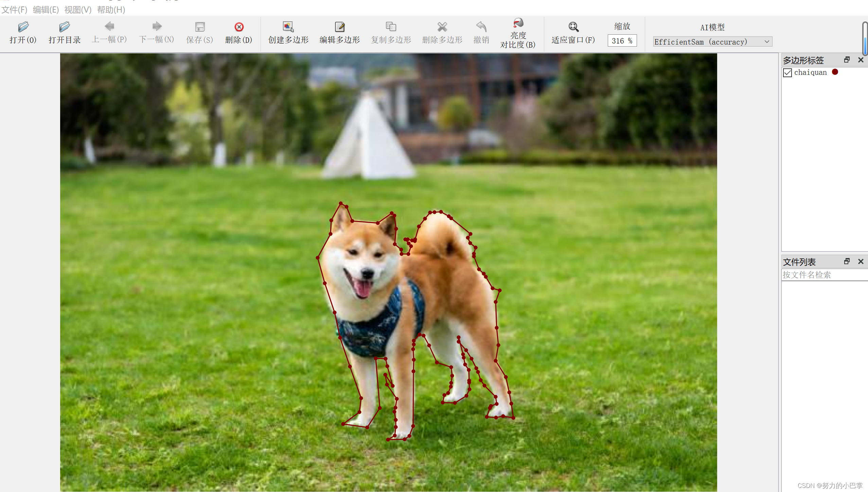Click the Save icon (保存)
Image resolution: width=868 pixels, height=492 pixels.
[x=200, y=27]
